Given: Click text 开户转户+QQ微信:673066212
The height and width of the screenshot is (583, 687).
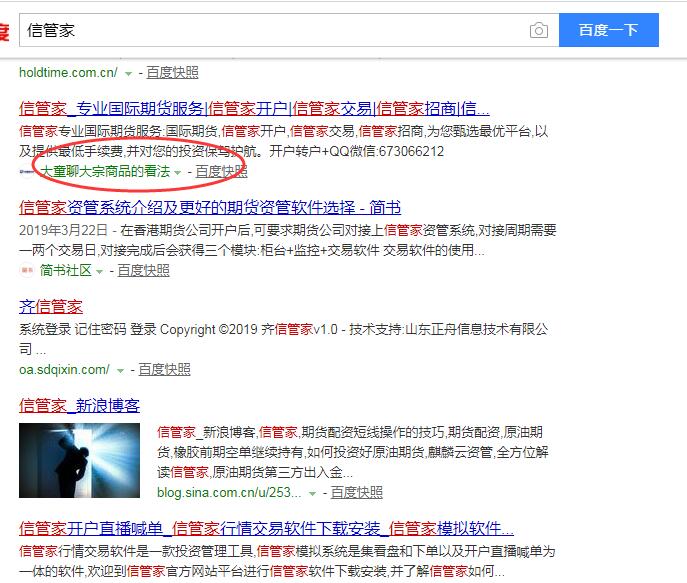Looking at the screenshot, I should pyautogui.click(x=357, y=152).
